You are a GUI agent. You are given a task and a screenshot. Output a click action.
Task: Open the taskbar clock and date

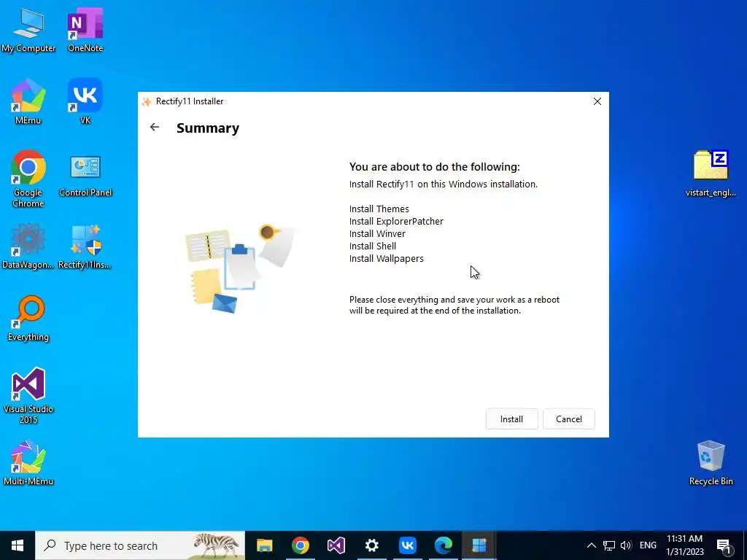pyautogui.click(x=684, y=545)
